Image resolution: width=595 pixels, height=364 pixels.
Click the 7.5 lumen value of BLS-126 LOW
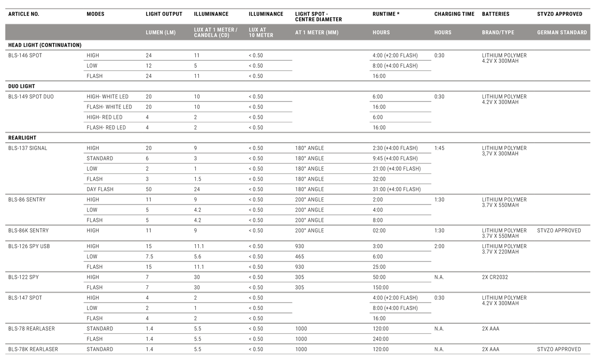[x=150, y=257]
